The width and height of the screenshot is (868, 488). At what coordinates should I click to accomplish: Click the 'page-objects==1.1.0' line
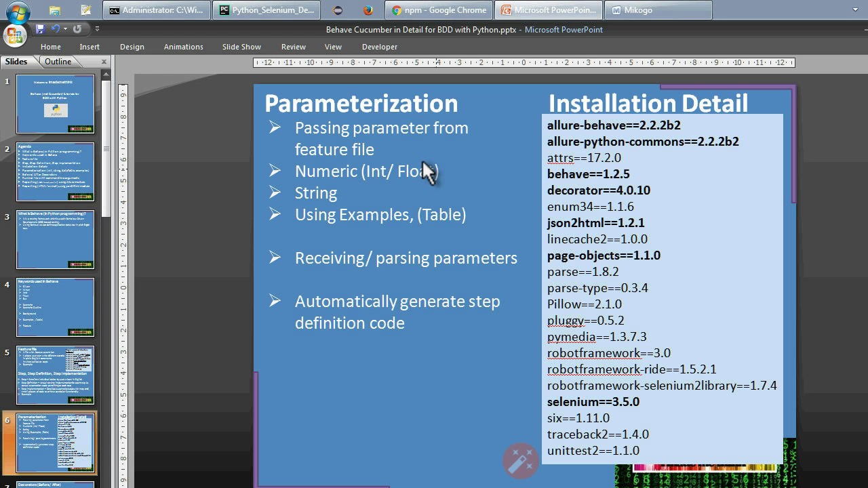point(604,256)
